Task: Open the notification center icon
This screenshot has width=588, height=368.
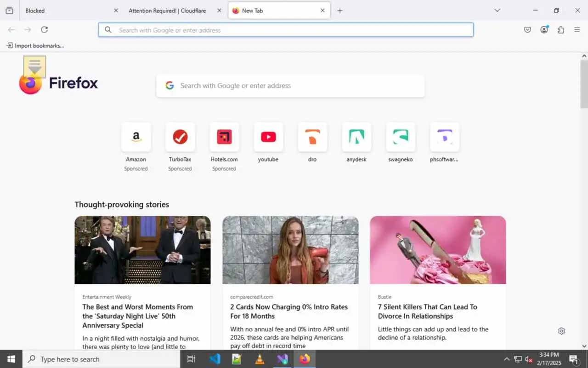Action: pyautogui.click(x=574, y=359)
